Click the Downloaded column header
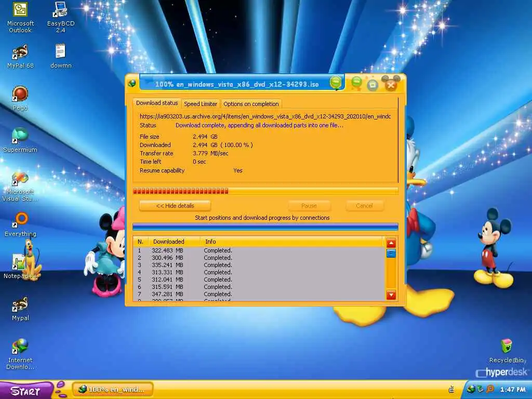 click(175, 242)
